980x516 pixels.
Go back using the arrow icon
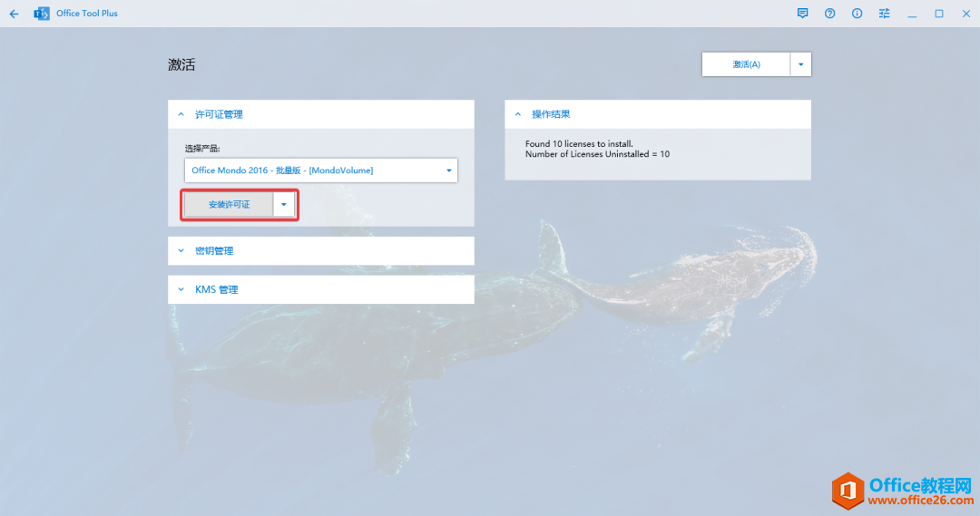14,13
